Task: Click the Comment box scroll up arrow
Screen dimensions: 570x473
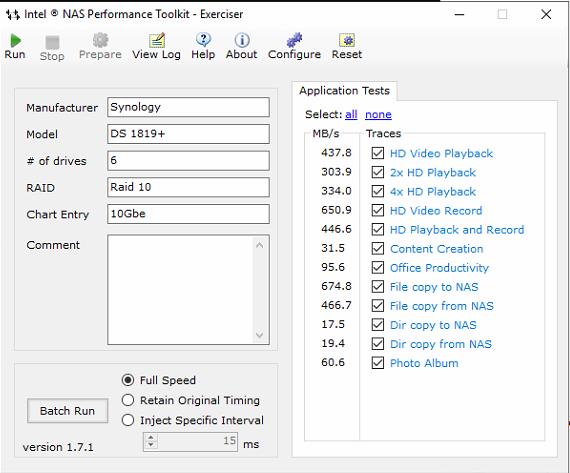Action: coord(259,245)
